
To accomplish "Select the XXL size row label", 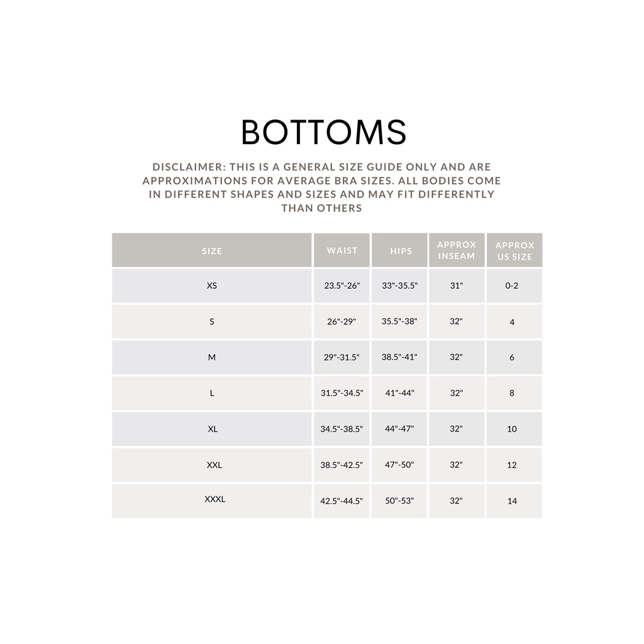I will (x=214, y=465).
